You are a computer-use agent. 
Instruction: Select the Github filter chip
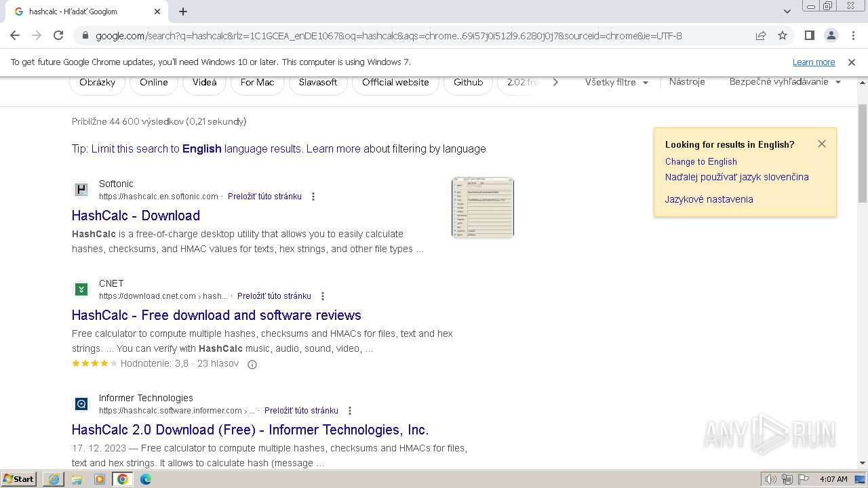[x=468, y=82]
